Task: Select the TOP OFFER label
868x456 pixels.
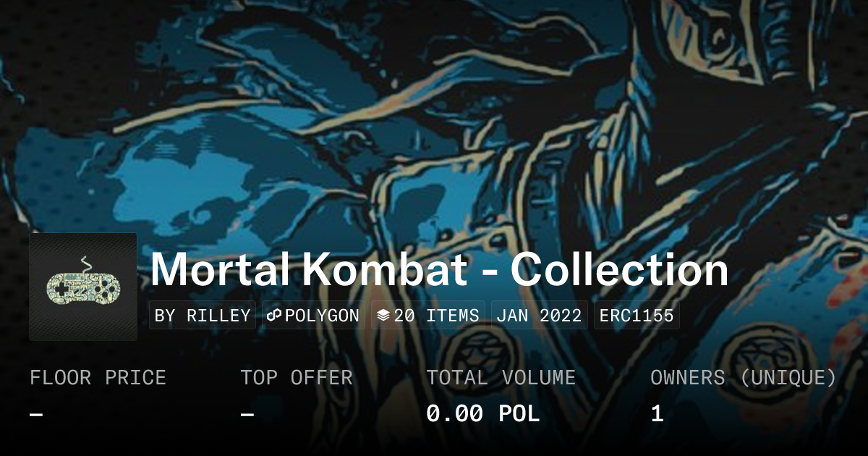Action: point(297,378)
